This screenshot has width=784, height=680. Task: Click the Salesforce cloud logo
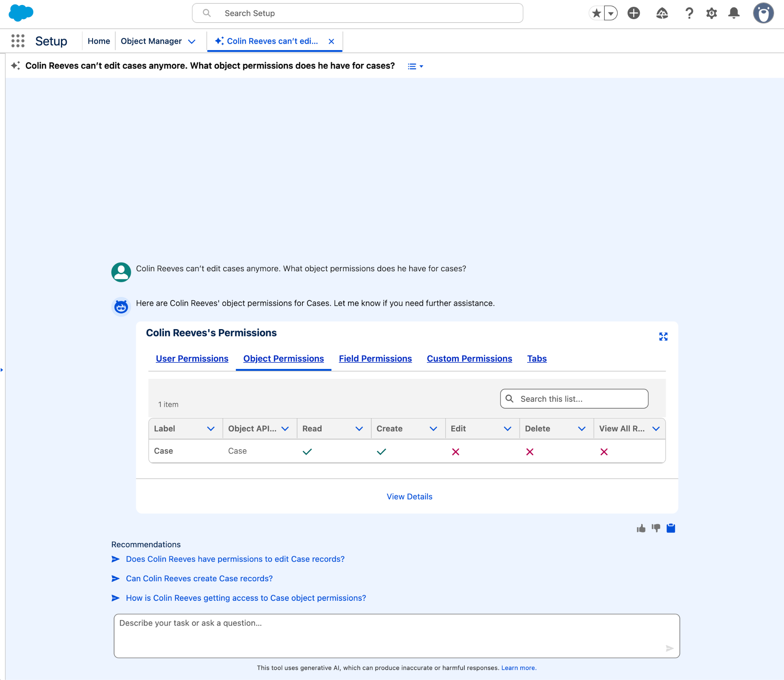coord(21,13)
